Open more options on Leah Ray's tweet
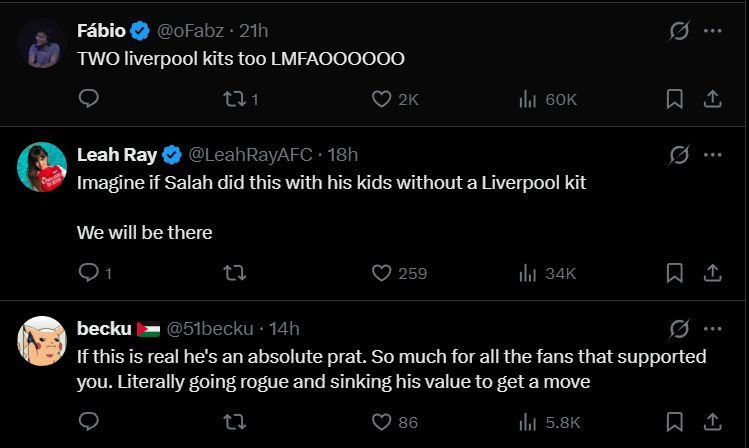This screenshot has width=749, height=448. click(713, 155)
